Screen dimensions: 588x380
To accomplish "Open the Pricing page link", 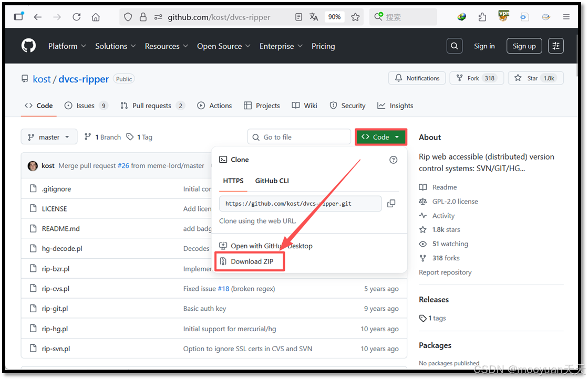I will click(x=323, y=46).
